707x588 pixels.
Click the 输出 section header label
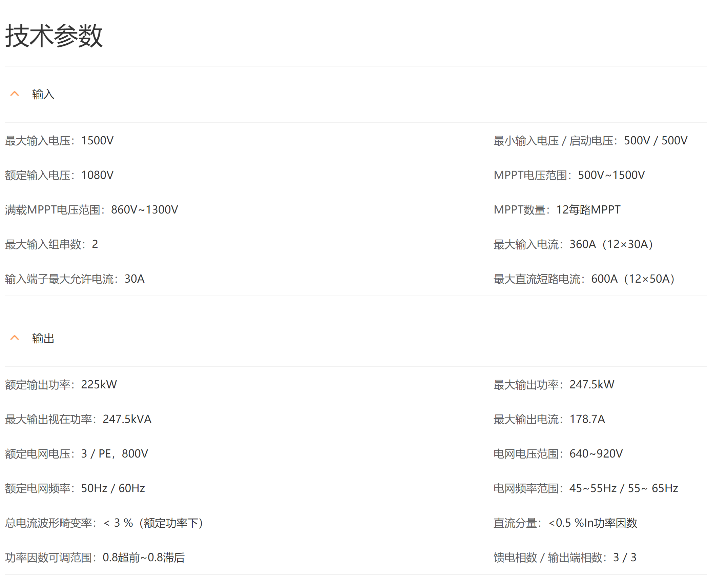pyautogui.click(x=43, y=338)
